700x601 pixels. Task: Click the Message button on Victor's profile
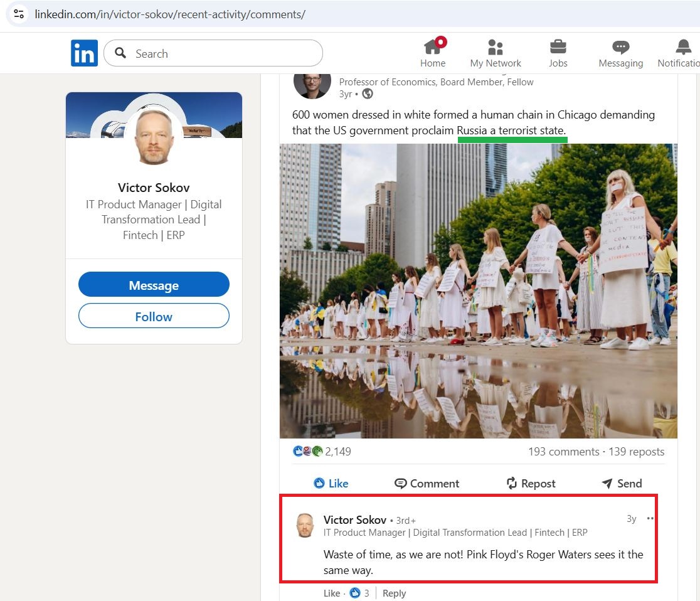click(154, 284)
